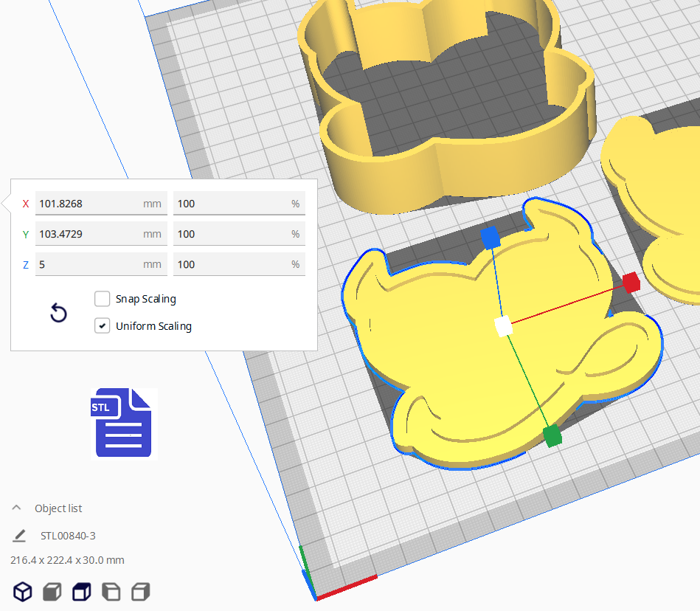
Task: Enable the Snap Scaling checkbox
Action: (x=103, y=299)
